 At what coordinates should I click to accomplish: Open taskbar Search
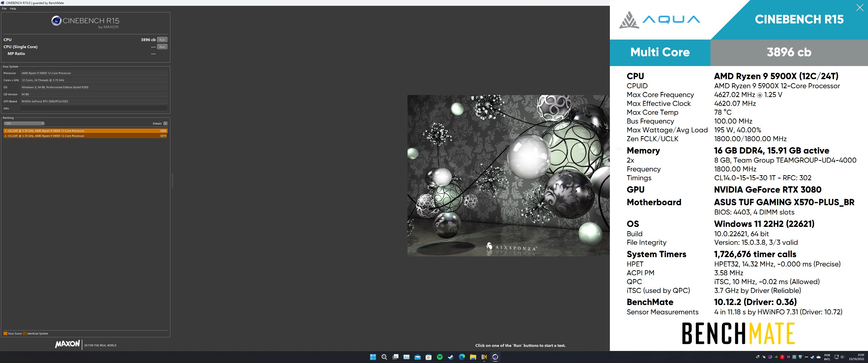pyautogui.click(x=384, y=357)
